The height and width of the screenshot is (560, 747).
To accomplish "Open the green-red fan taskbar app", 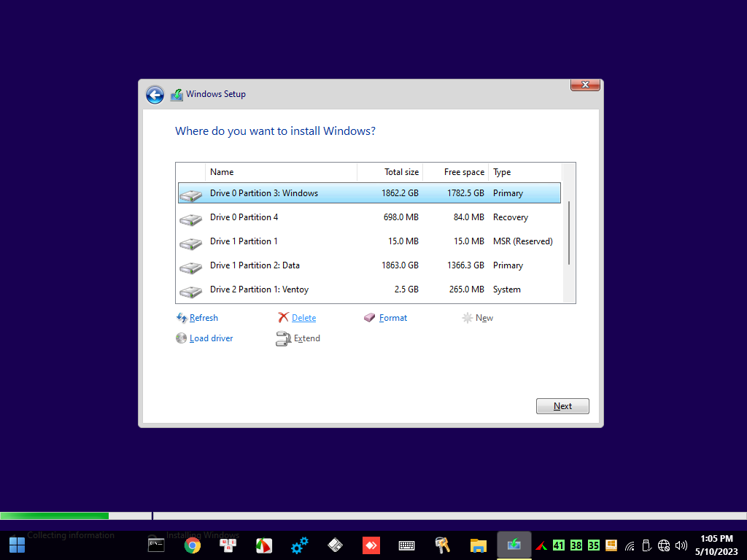I will pyautogui.click(x=264, y=545).
